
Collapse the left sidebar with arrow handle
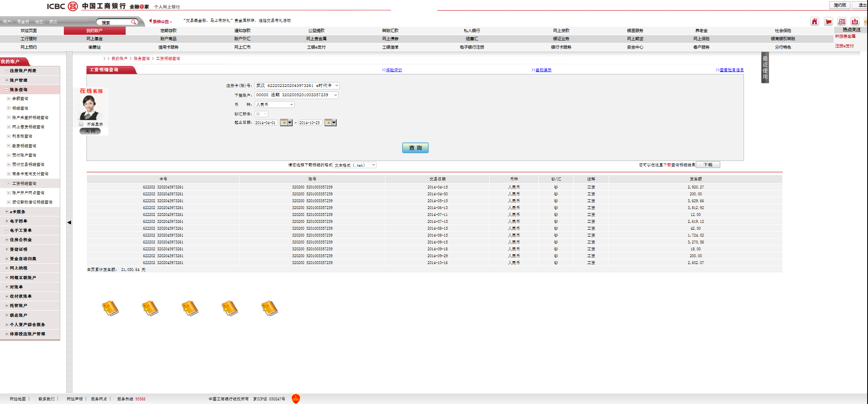70,222
